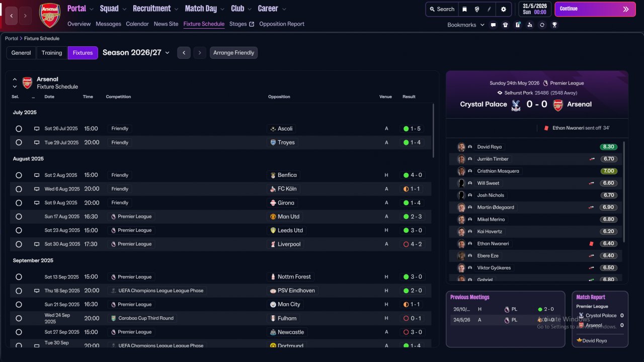The width and height of the screenshot is (644, 362).
Task: Open the Messages tab
Action: pos(108,24)
